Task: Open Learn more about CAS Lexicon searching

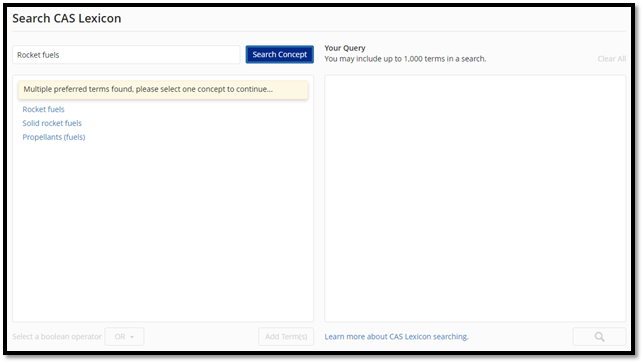Action: click(396, 336)
